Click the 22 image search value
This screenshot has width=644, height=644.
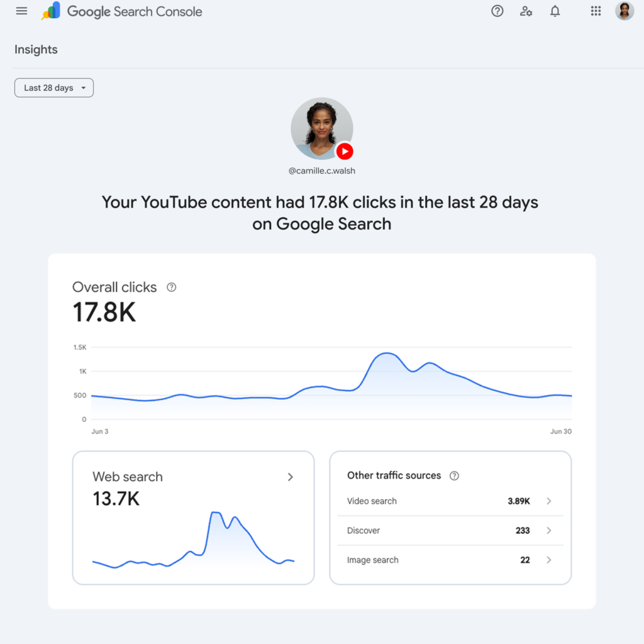(x=525, y=560)
